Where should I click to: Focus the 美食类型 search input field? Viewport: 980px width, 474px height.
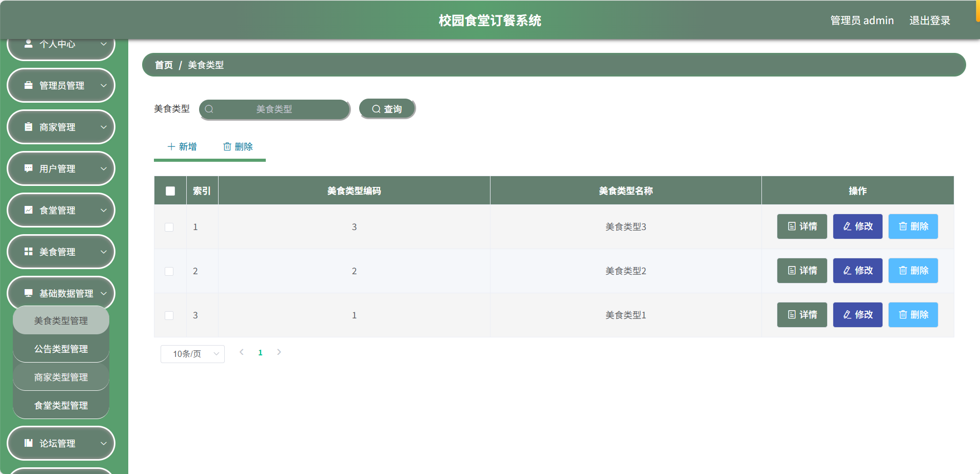coord(275,109)
